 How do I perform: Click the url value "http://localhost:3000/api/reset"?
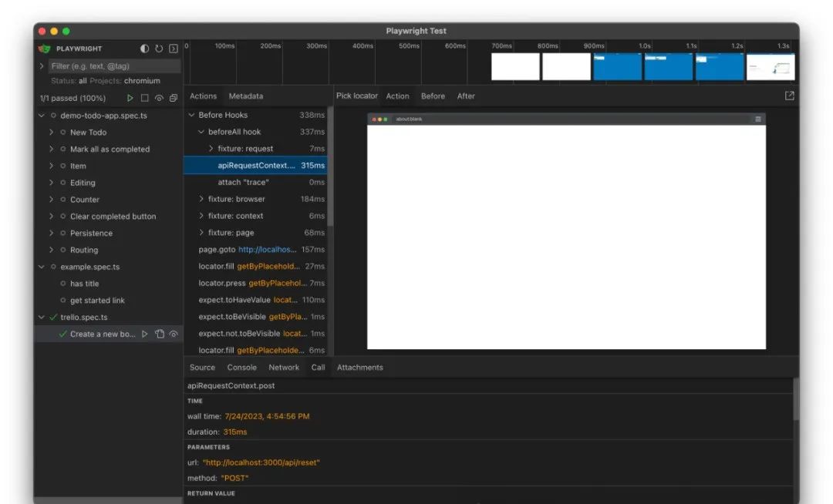click(261, 462)
